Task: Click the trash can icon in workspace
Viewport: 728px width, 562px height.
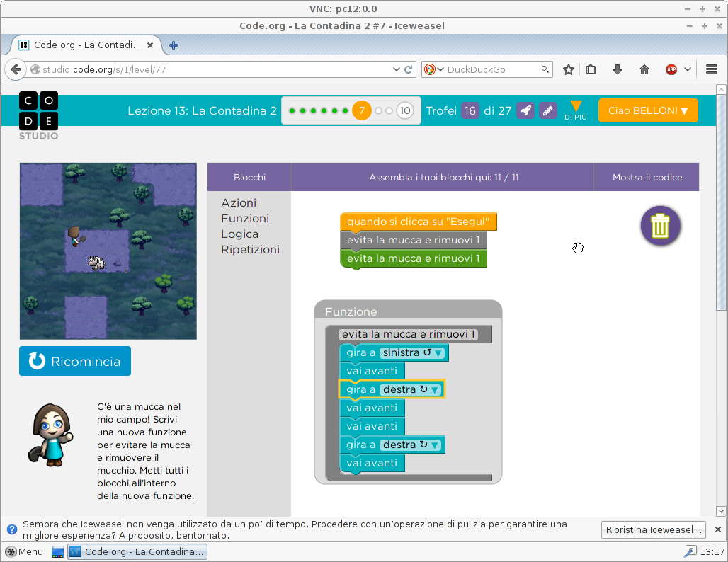Action: (x=660, y=226)
